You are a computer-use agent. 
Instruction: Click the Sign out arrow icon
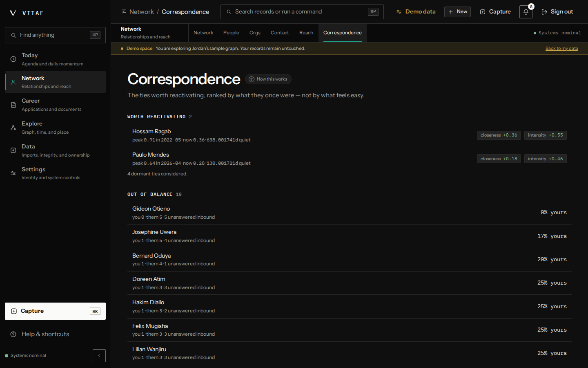tap(544, 12)
